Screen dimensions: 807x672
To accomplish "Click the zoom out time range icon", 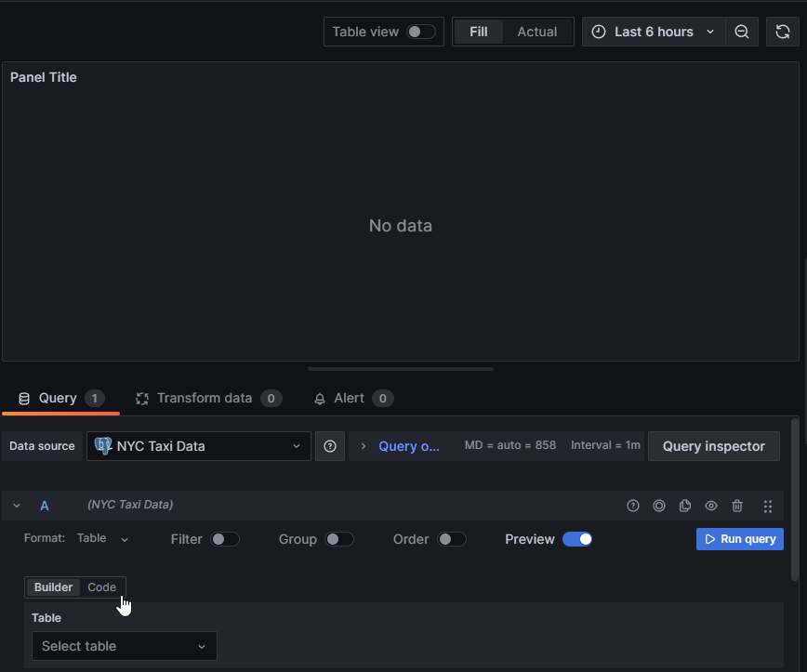I will 742,32.
